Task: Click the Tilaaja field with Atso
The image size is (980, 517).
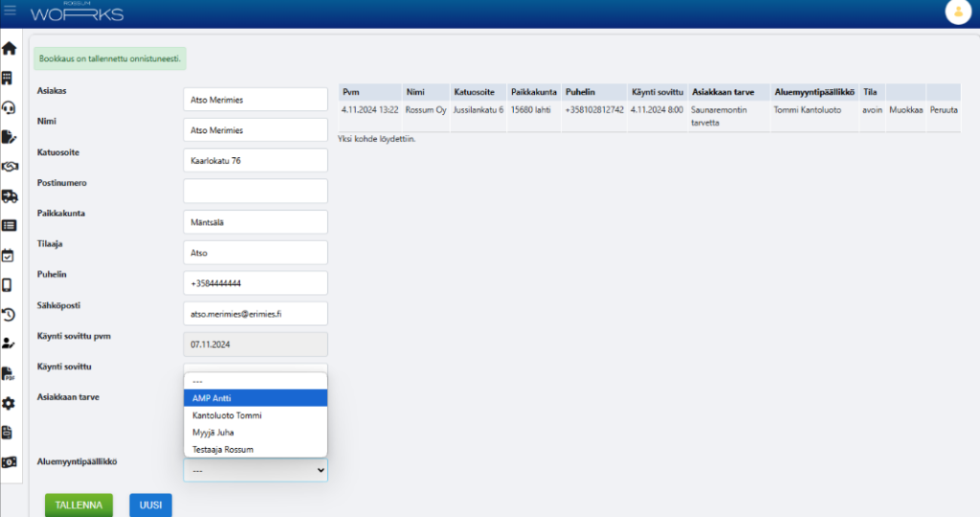Action: point(255,253)
